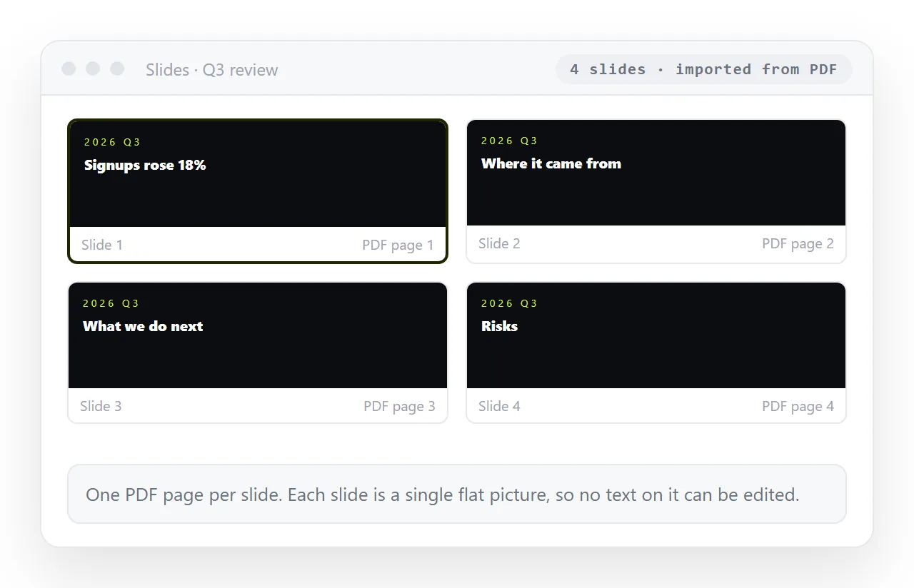914x588 pixels.
Task: Click the 'PDF page 1' label
Action: tap(398, 245)
